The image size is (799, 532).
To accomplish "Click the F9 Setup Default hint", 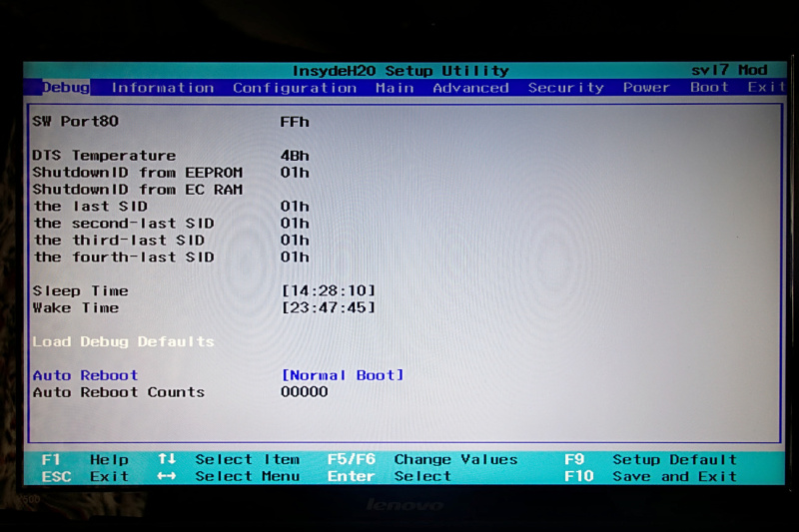I will (650, 459).
